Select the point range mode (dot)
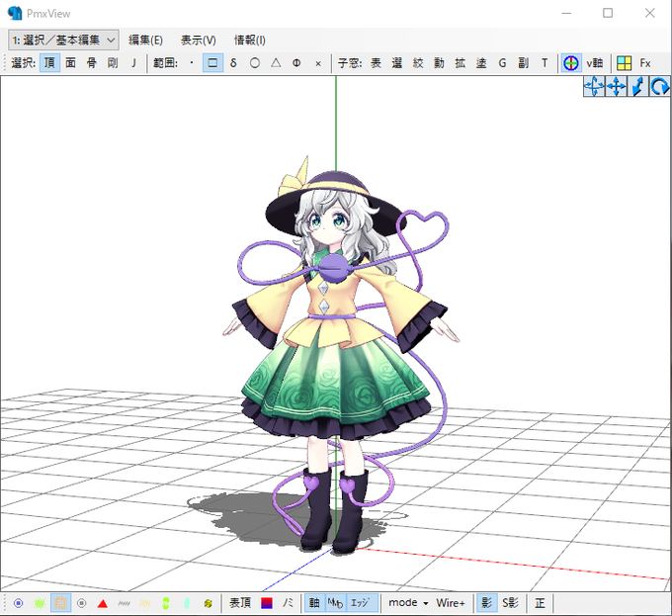Screen dimensions: 672x616 [x=192, y=63]
